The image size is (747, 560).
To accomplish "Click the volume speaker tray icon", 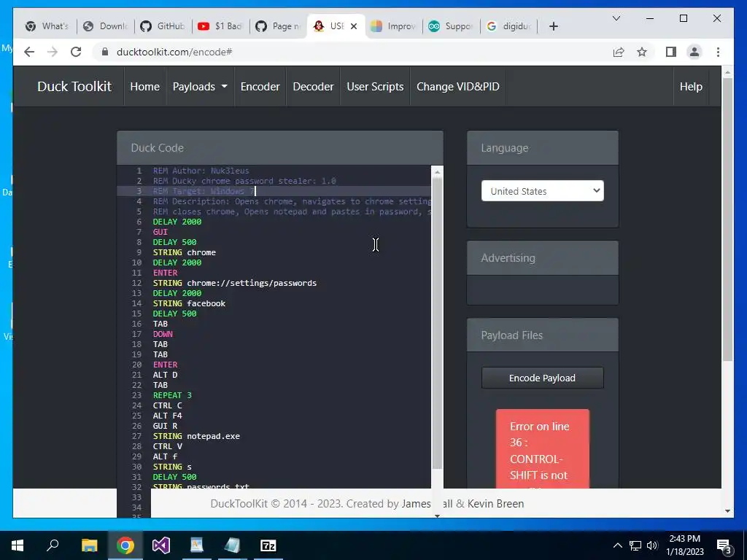I will click(652, 545).
